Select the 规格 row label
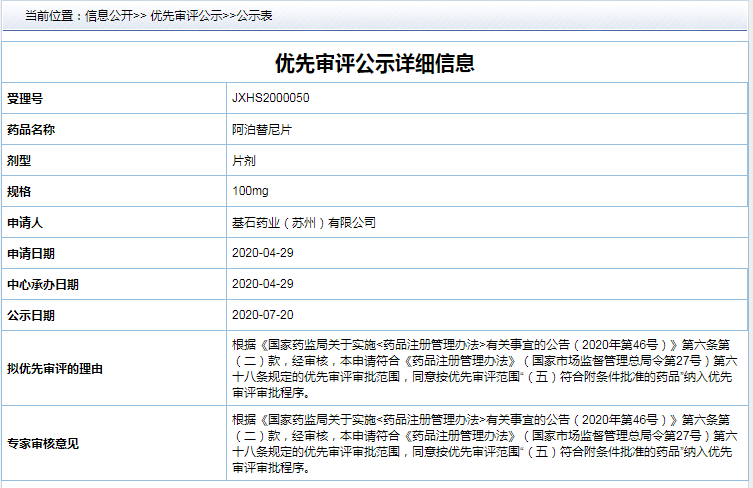 point(19,192)
